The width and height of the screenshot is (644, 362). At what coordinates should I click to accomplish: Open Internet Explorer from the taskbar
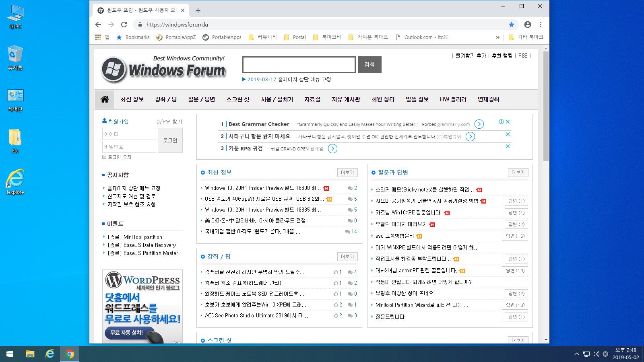[50, 354]
